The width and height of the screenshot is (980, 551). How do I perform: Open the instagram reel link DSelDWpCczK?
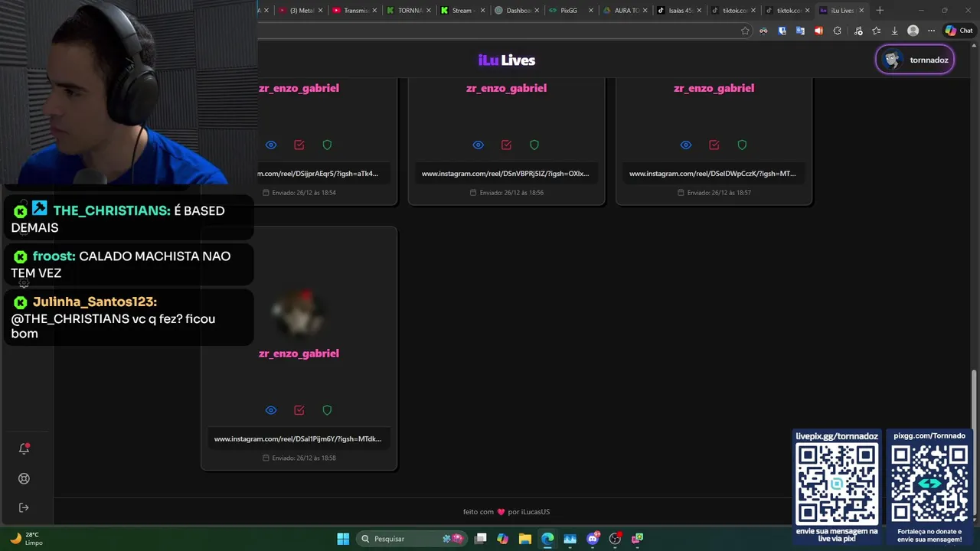pos(713,174)
